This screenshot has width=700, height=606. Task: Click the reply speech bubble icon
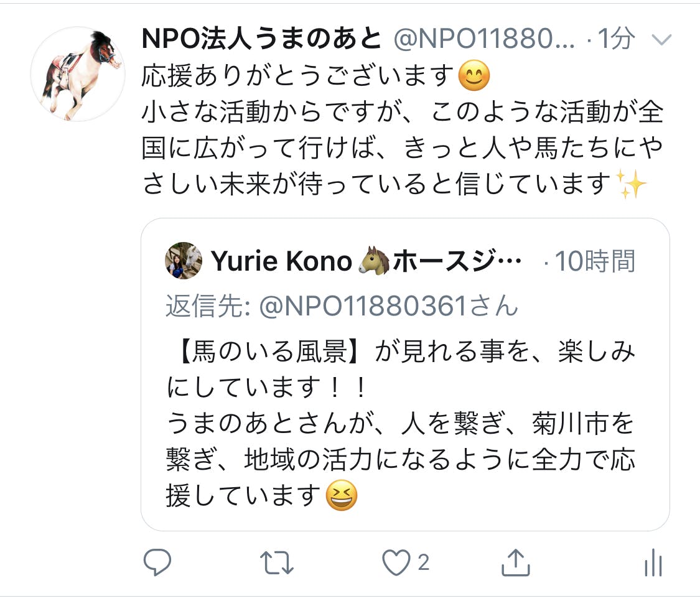click(x=157, y=562)
